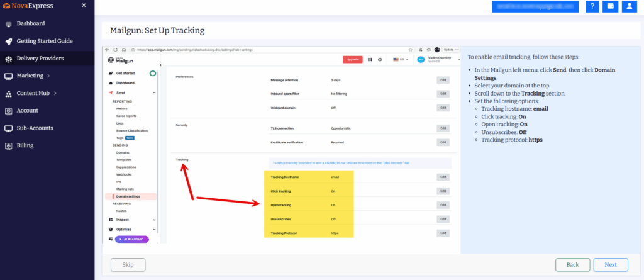Click the Mailgun logo in the embedded screenshot
Viewport: 644px width, 280px height.
(120, 60)
